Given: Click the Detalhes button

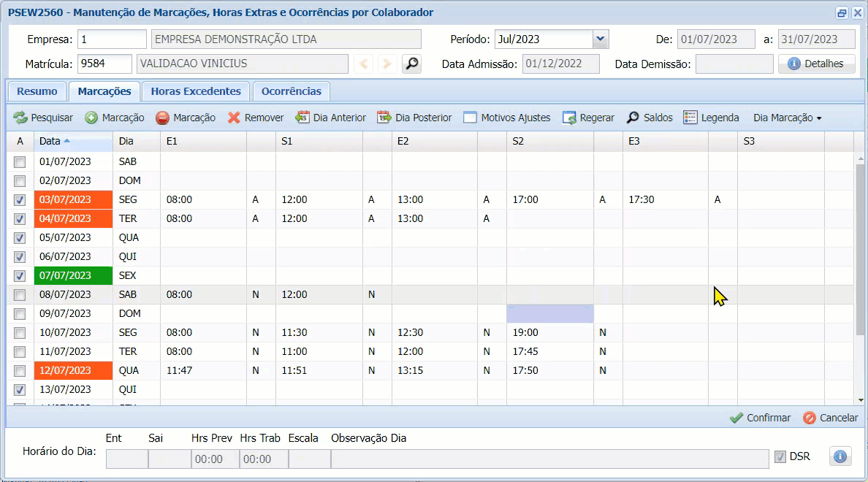Looking at the screenshot, I should pos(816,64).
